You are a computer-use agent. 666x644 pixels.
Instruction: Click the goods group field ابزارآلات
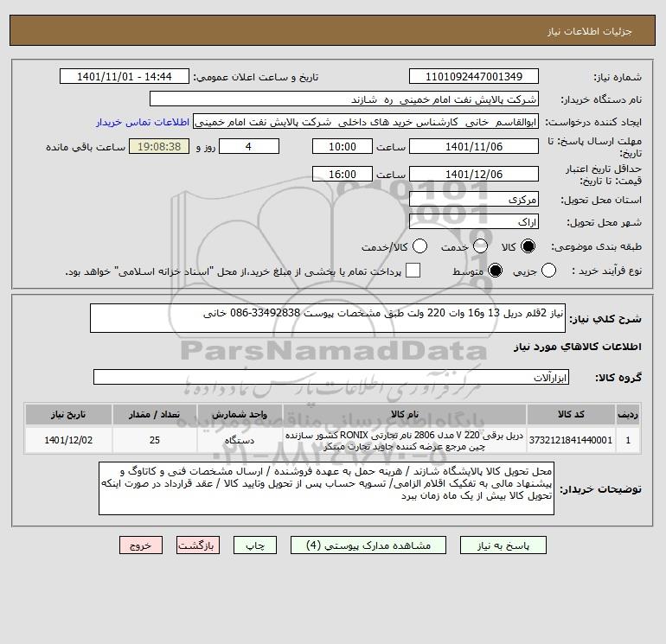331,377
